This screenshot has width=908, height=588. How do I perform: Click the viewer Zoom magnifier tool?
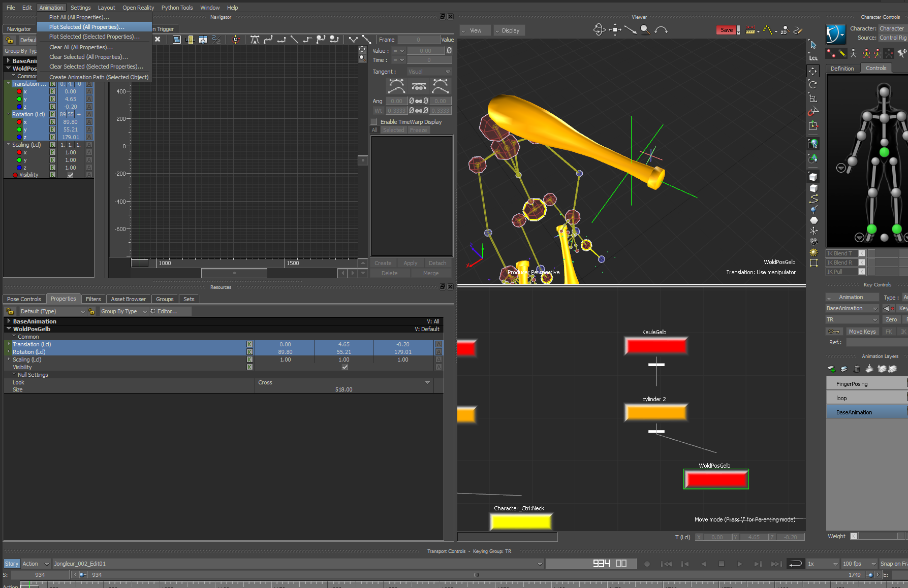click(x=645, y=30)
